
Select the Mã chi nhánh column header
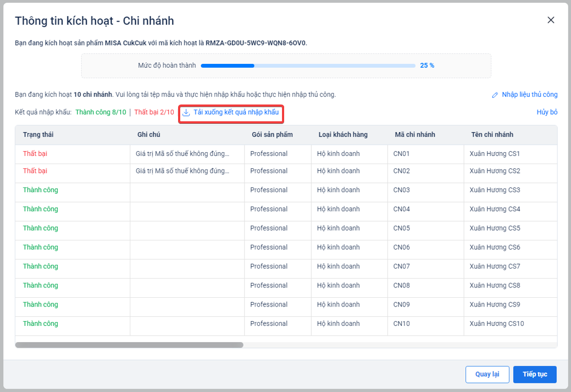(415, 134)
